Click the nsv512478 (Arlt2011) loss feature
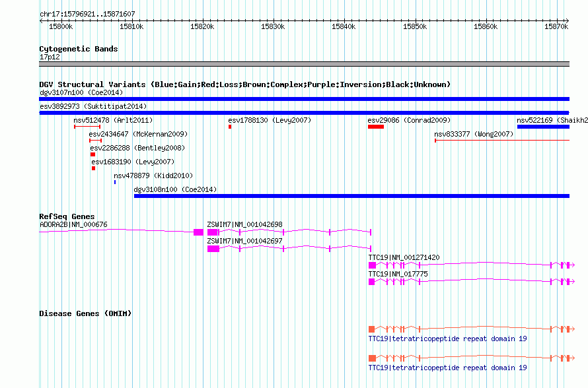The image size is (588, 388). (x=87, y=127)
